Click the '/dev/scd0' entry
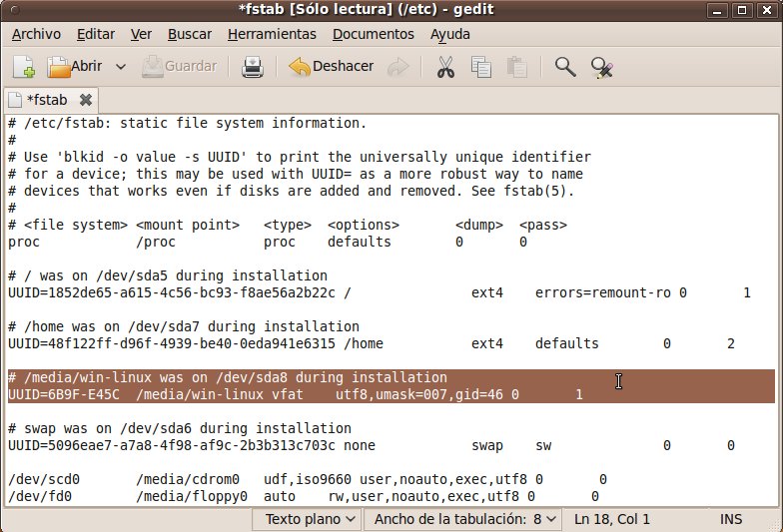 click(44, 479)
